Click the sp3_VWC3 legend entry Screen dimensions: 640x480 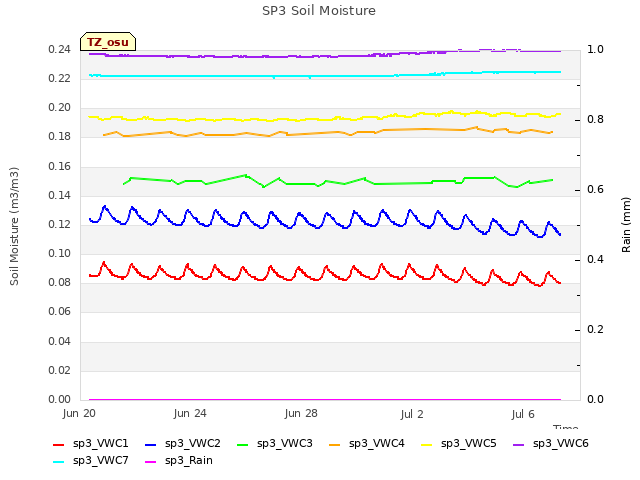pyautogui.click(x=275, y=444)
